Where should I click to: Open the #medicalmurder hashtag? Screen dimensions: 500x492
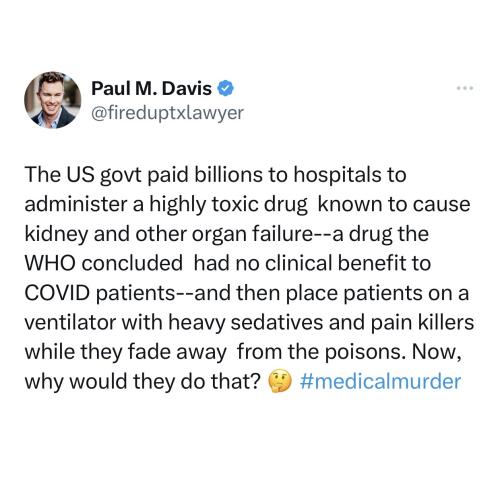[380, 381]
